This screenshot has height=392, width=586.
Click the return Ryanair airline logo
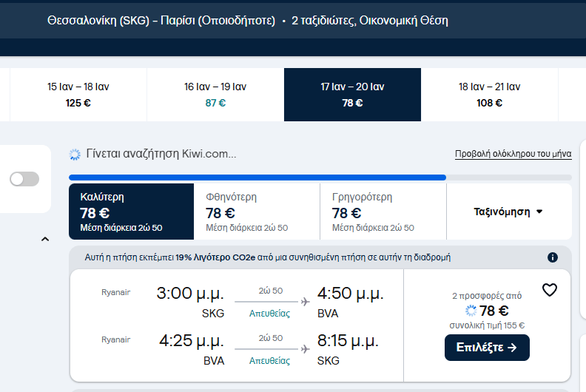pyautogui.click(x=115, y=339)
